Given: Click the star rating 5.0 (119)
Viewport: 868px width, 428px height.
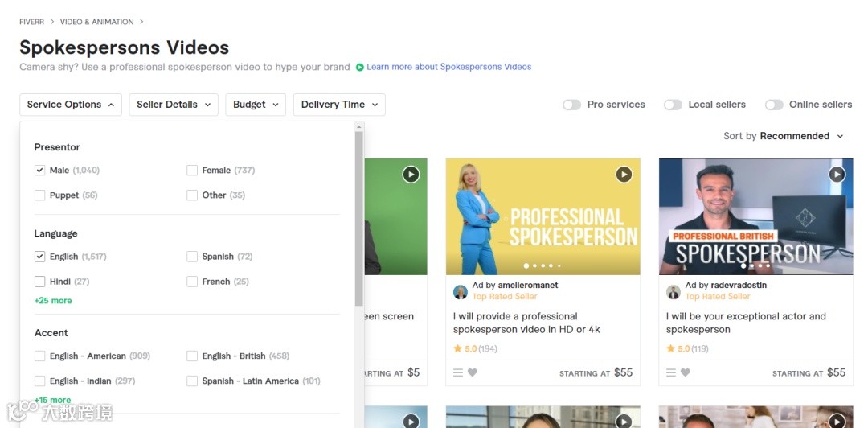Looking at the screenshot, I should [x=687, y=348].
